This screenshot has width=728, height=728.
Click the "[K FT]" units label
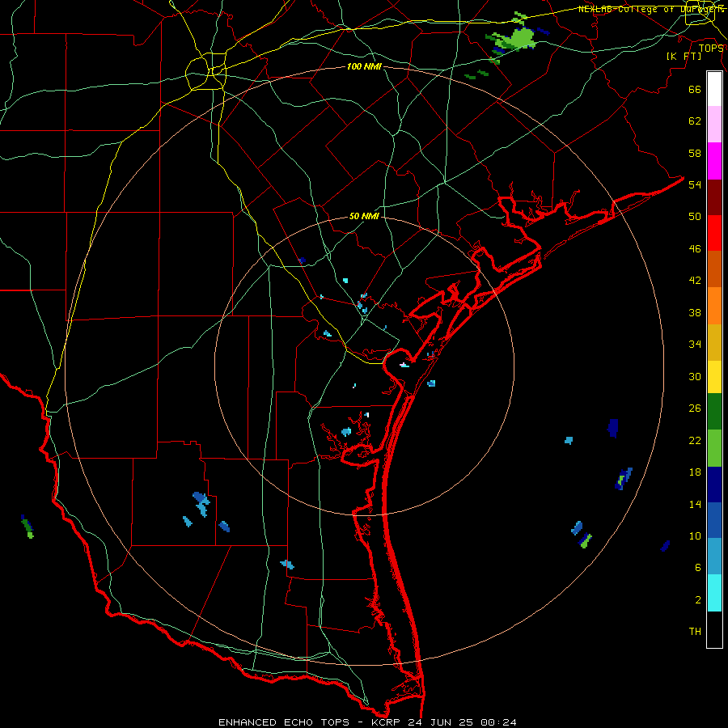684,56
